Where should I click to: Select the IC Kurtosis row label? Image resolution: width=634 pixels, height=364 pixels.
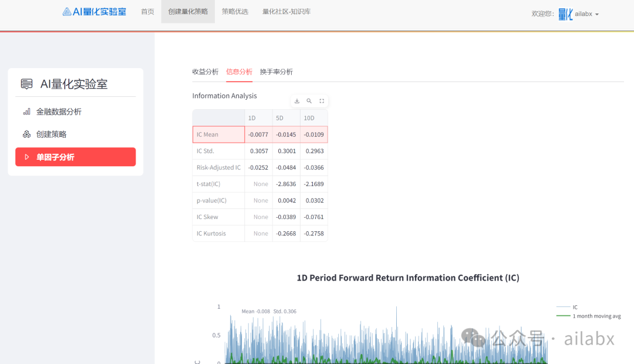pos(219,234)
